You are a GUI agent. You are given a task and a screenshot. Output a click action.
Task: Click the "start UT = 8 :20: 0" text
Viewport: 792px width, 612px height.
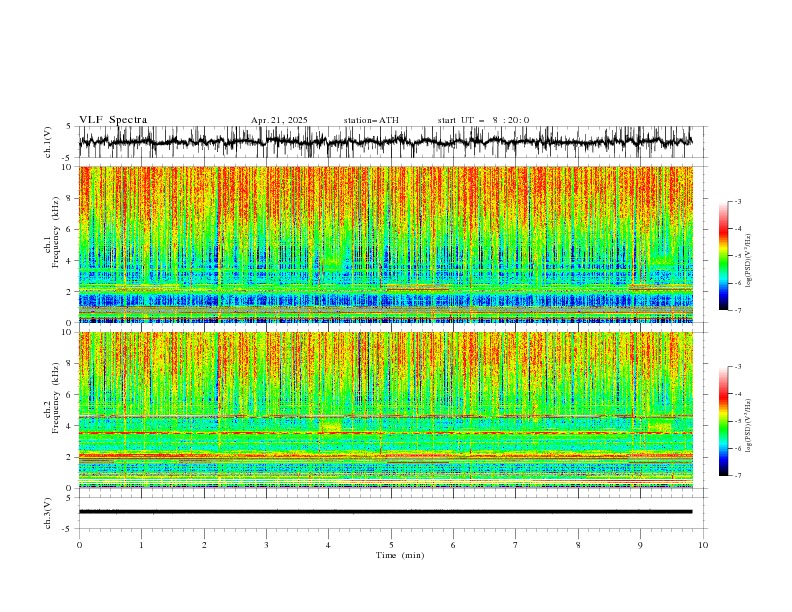click(x=483, y=120)
